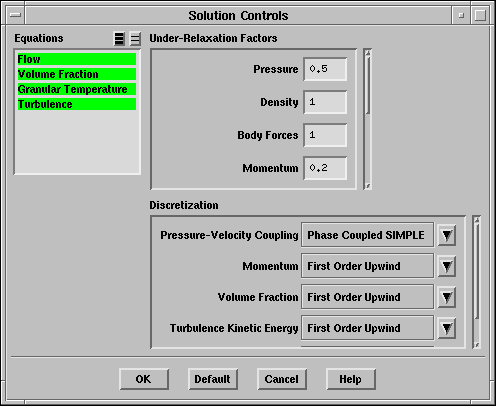Image resolution: width=496 pixels, height=406 pixels.
Task: Click Discretization scrollbar down arrow
Action: point(477,345)
